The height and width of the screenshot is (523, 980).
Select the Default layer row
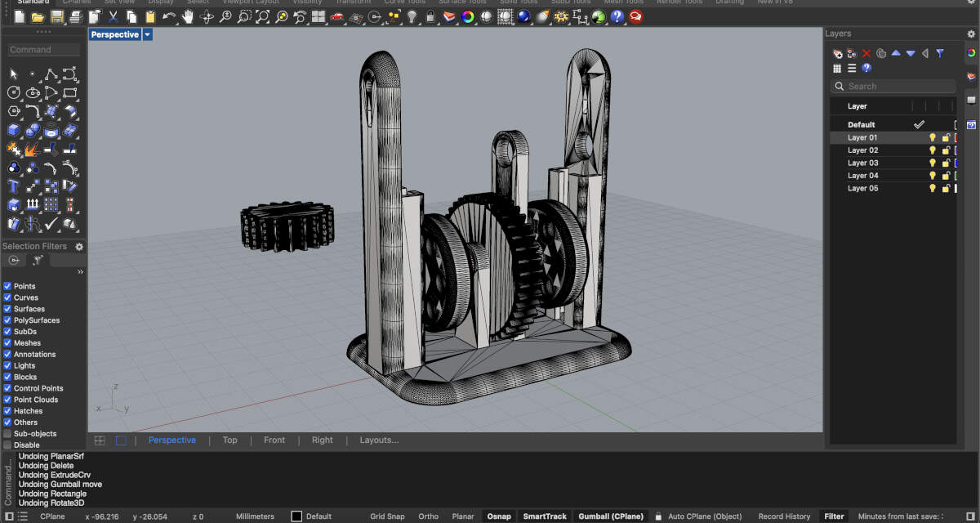point(893,125)
